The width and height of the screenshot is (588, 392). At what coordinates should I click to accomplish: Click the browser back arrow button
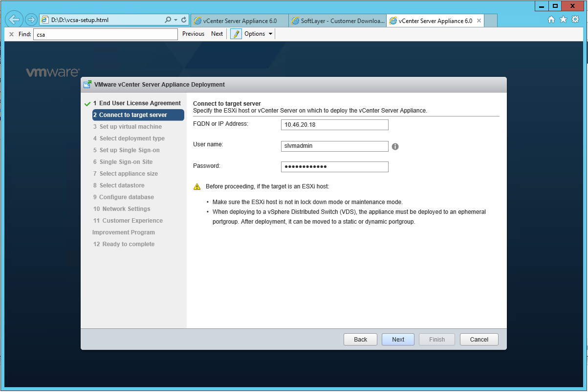click(x=14, y=20)
